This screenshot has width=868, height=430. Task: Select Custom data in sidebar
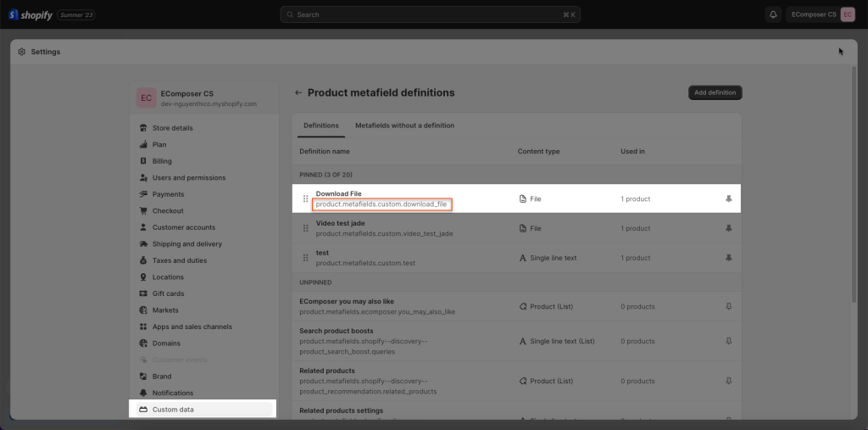(x=204, y=410)
